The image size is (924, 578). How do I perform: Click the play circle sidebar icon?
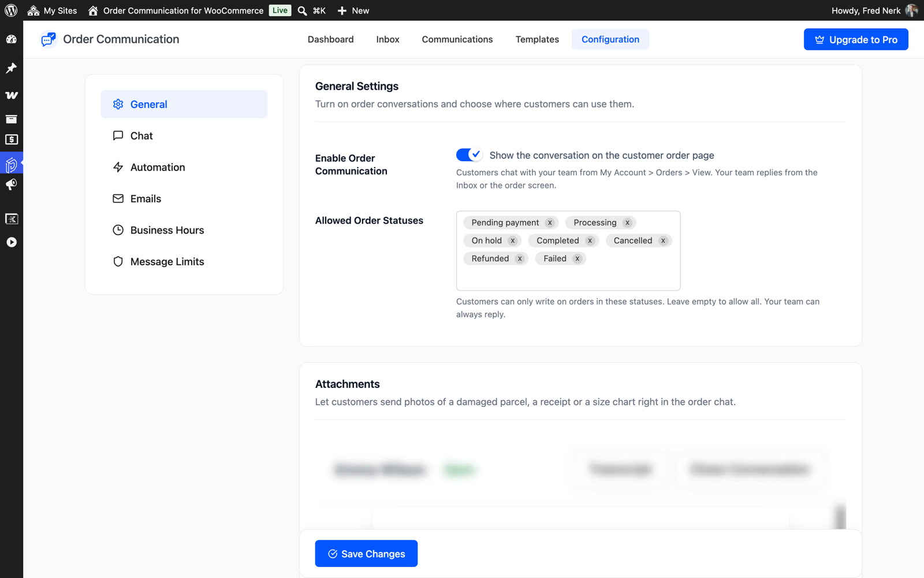tap(12, 242)
